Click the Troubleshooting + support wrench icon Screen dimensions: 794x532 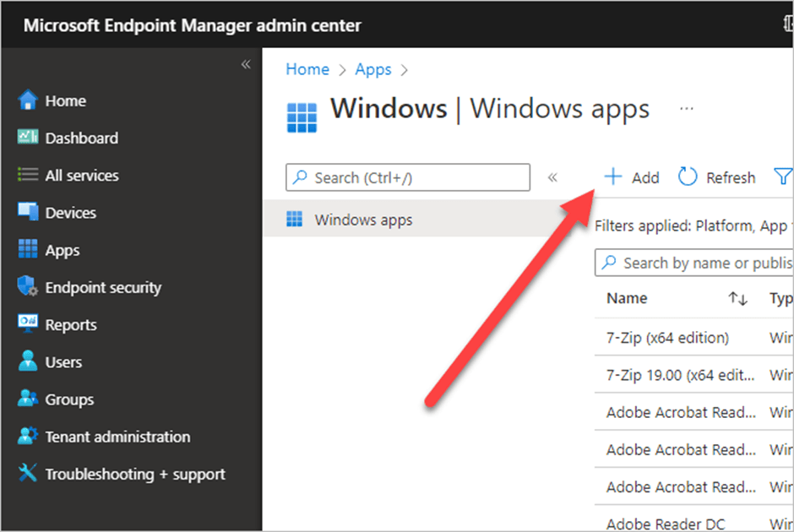pos(27,473)
